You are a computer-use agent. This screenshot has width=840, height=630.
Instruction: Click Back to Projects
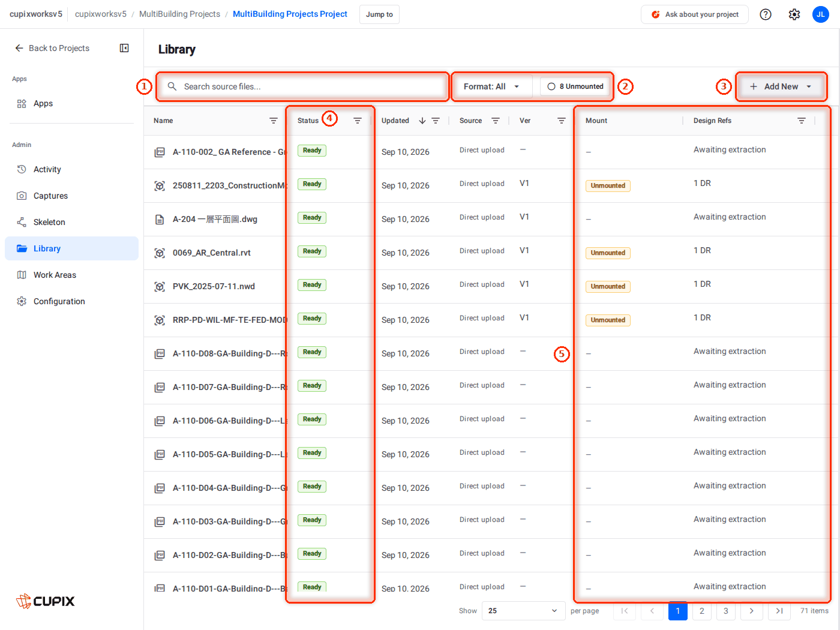[52, 48]
